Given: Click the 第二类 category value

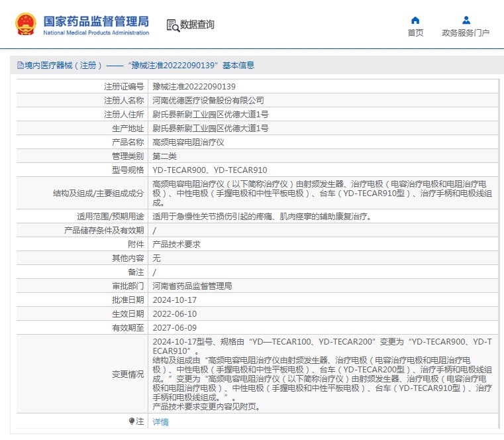Looking at the screenshot, I should [x=164, y=156].
